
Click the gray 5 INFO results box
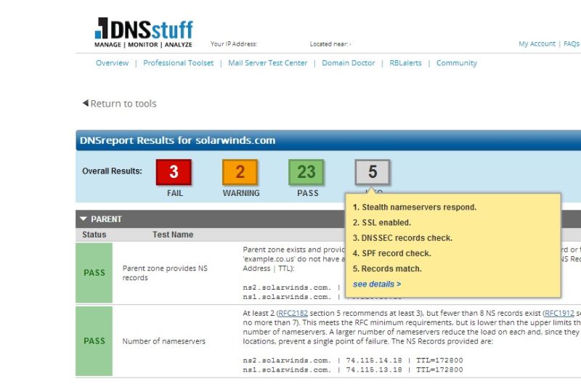pos(373,172)
